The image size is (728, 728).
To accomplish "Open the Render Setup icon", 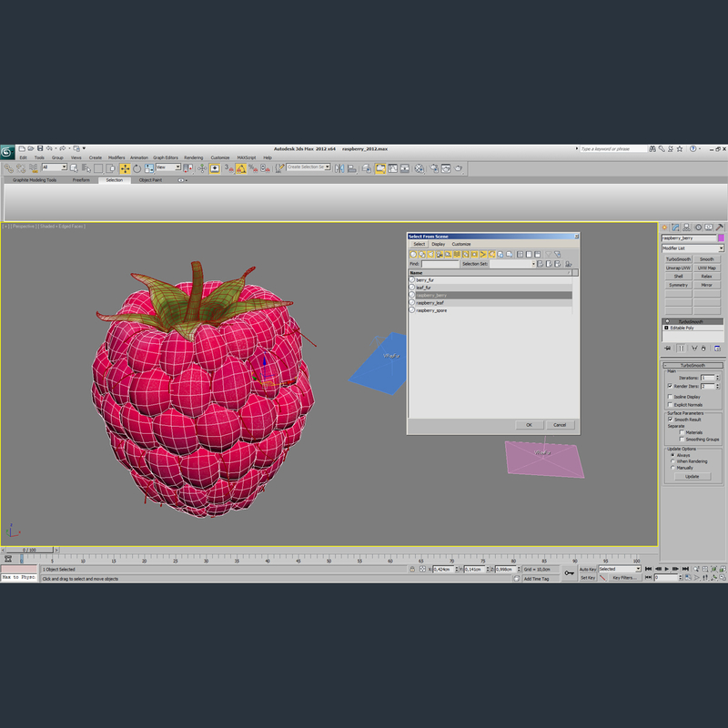I will pos(434,168).
